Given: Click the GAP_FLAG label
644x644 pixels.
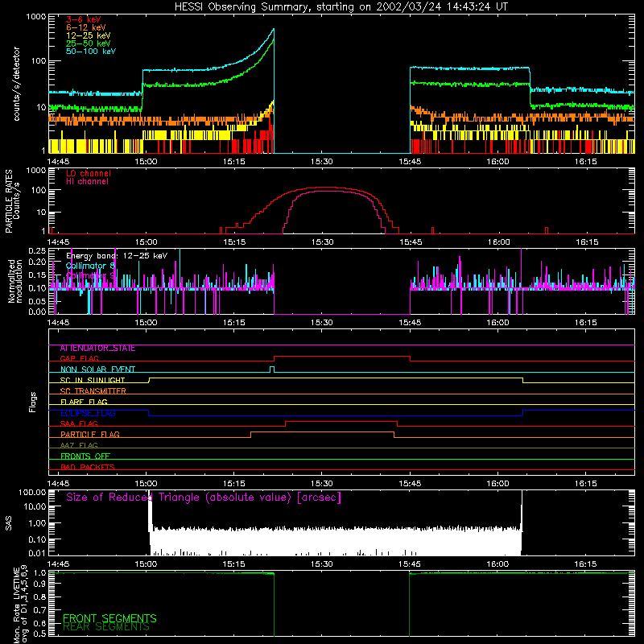Looking at the screenshot, I should (x=79, y=358).
